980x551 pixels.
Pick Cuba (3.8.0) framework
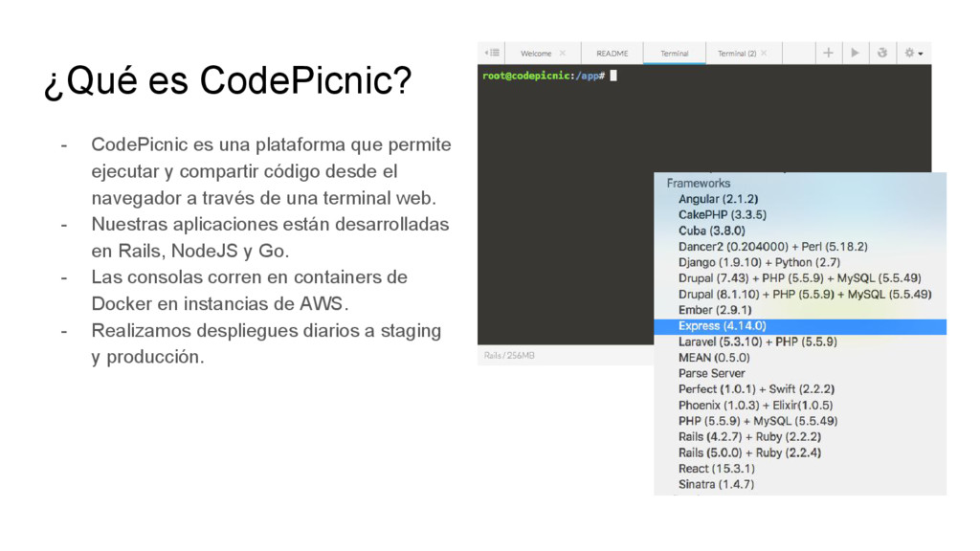712,231
